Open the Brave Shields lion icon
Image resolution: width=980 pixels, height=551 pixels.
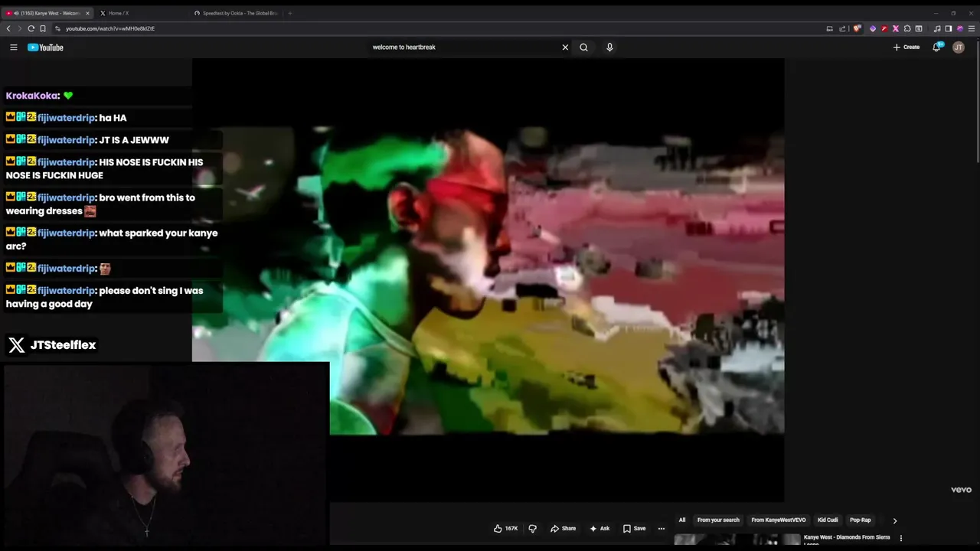(x=857, y=28)
